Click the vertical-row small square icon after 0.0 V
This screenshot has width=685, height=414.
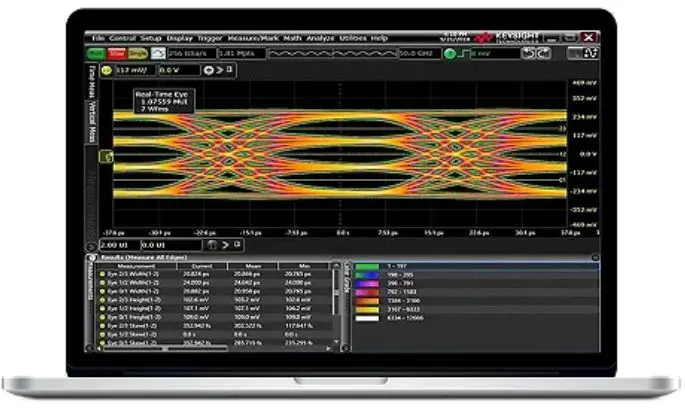230,70
